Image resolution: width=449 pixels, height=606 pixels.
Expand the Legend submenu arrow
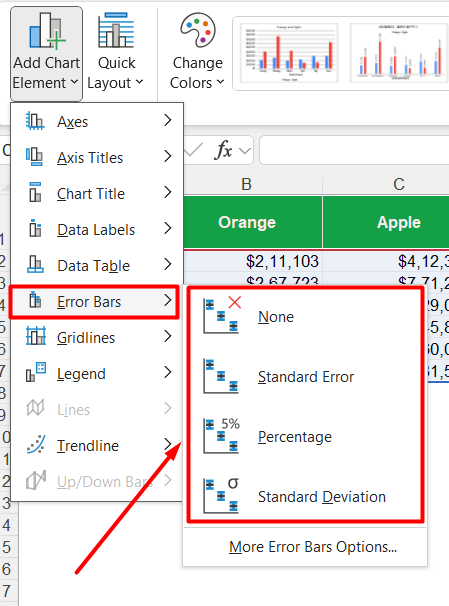tap(168, 372)
